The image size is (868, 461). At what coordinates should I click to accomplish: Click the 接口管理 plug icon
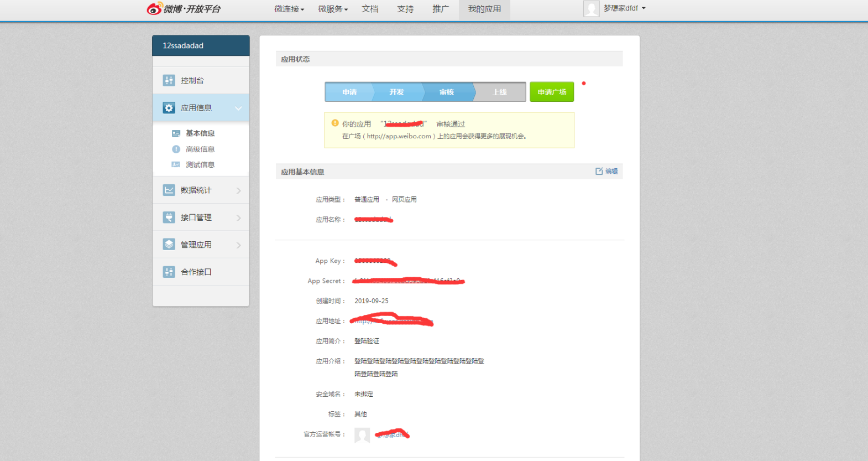pyautogui.click(x=169, y=217)
